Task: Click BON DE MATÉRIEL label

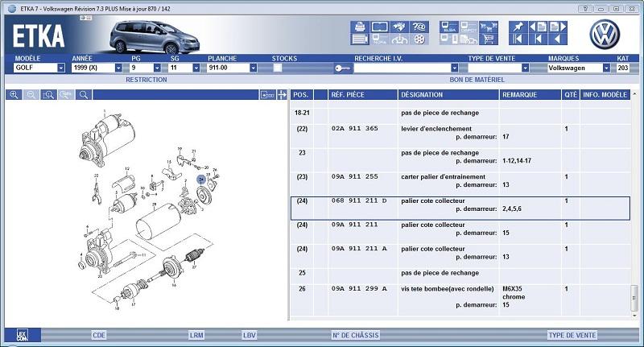Action: click(x=477, y=80)
